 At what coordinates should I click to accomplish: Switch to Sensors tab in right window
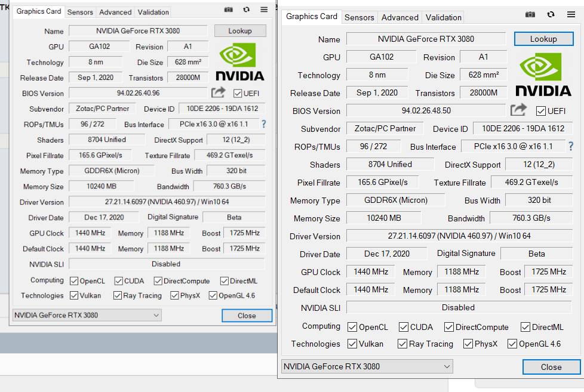click(x=359, y=17)
